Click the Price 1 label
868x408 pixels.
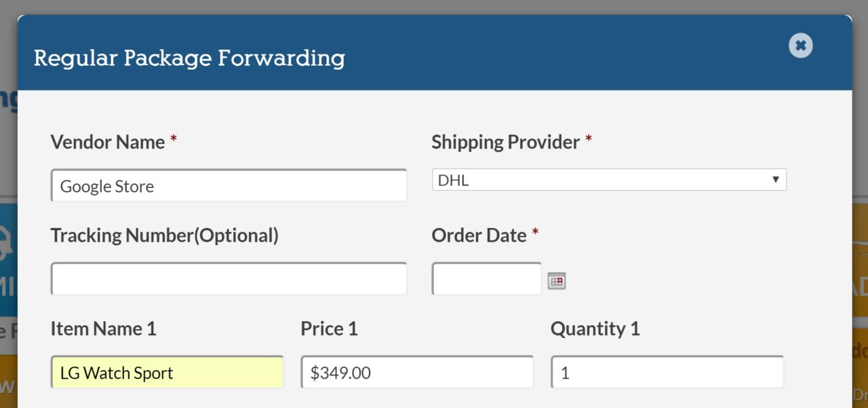point(329,329)
